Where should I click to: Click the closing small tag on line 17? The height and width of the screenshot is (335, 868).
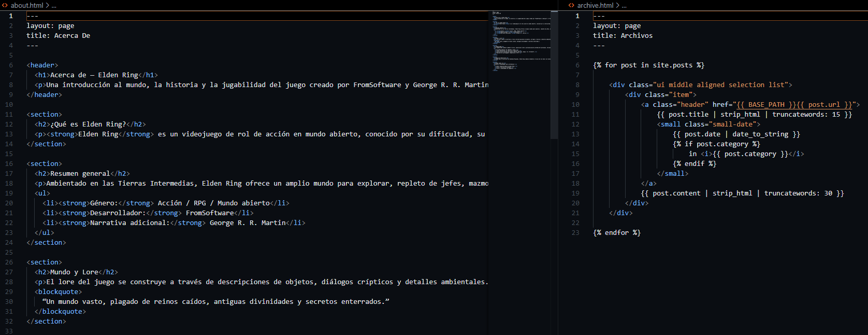point(673,174)
